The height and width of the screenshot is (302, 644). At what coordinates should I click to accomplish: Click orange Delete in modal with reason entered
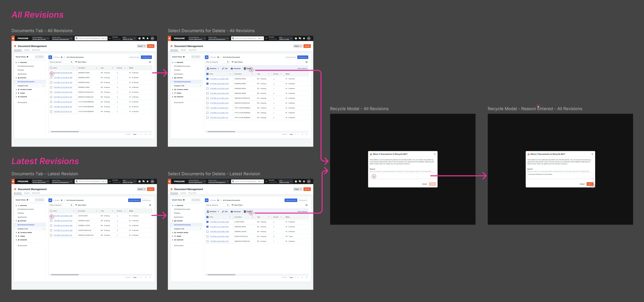click(590, 184)
